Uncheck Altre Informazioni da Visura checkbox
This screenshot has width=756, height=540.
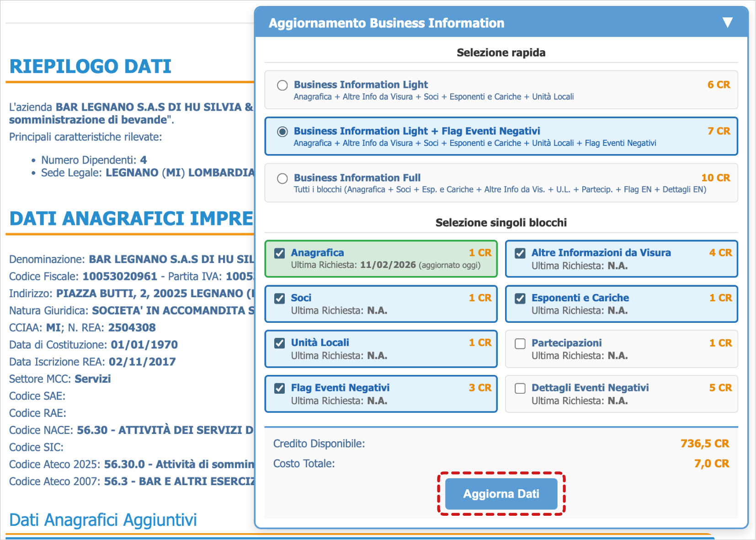point(520,253)
